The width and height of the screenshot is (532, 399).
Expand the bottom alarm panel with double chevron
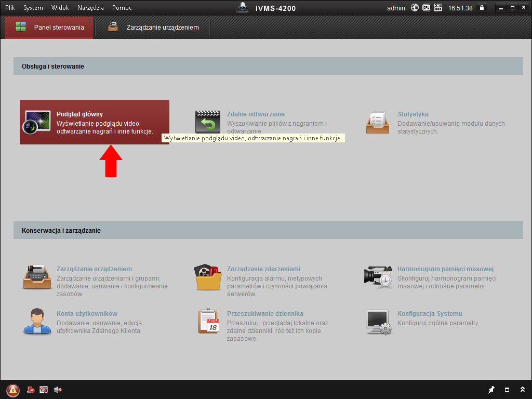[x=522, y=390]
